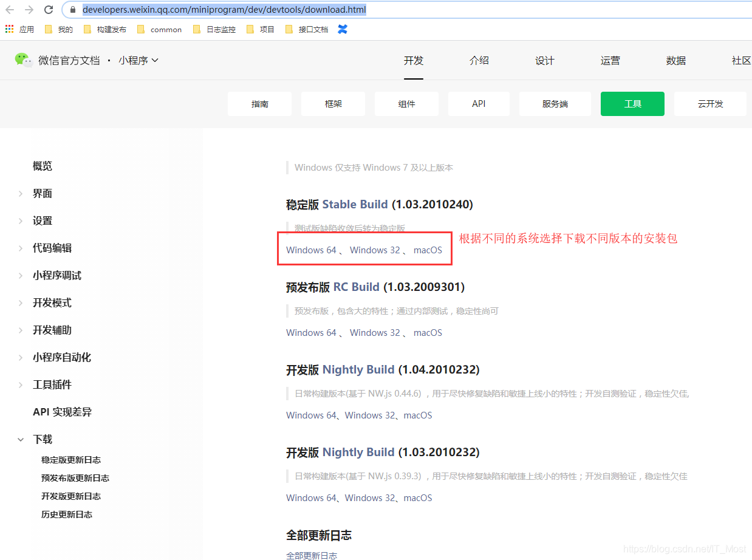Open the common bookmark folder
The width and height of the screenshot is (752, 560).
(159, 29)
